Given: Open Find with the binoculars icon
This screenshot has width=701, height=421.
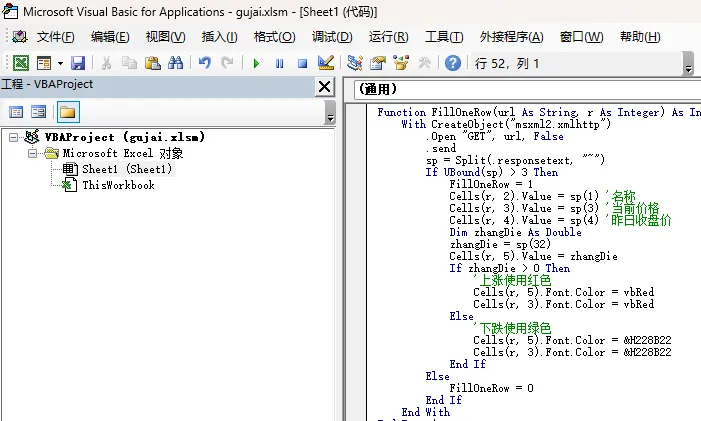Looking at the screenshot, I should (176, 63).
